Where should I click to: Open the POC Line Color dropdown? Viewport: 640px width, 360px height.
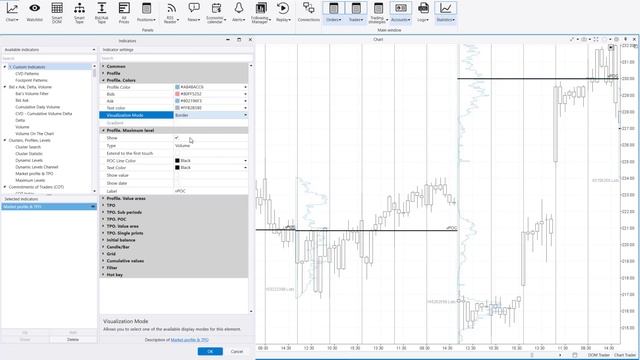[245, 160]
